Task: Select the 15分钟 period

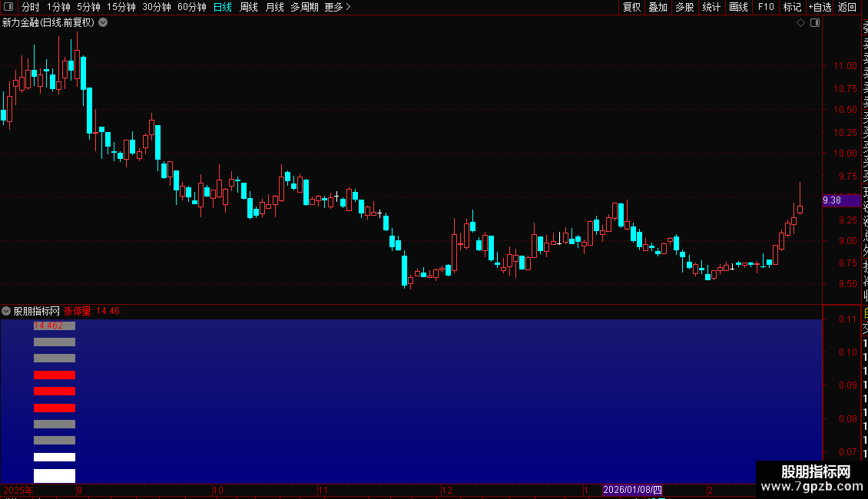Action: click(x=121, y=7)
